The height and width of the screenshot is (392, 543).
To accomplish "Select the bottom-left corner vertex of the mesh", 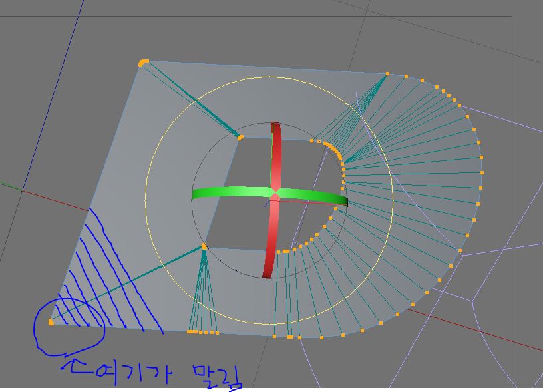I will pos(51,322).
